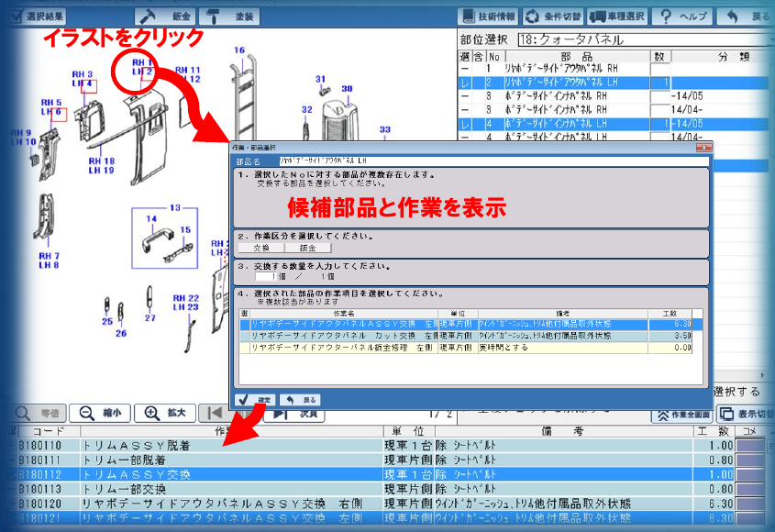
Task: Toggle the check mark on parts row 4 LH -14/05
Action: pos(465,124)
